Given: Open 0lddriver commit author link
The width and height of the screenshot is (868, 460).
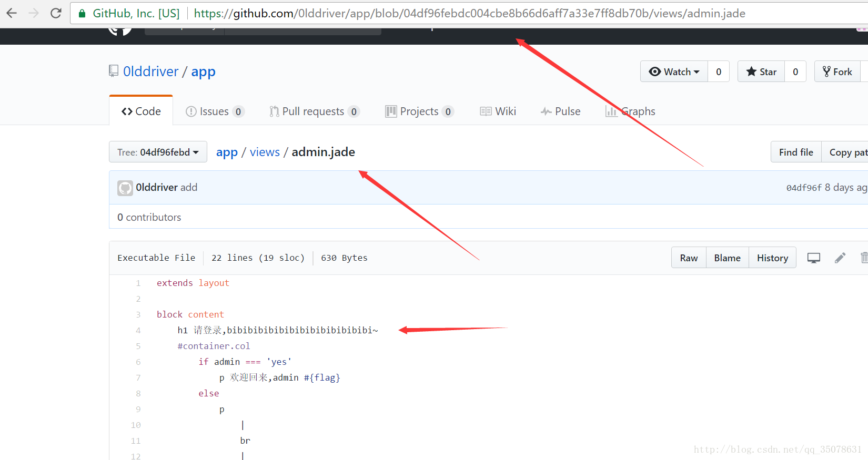Looking at the screenshot, I should [157, 187].
